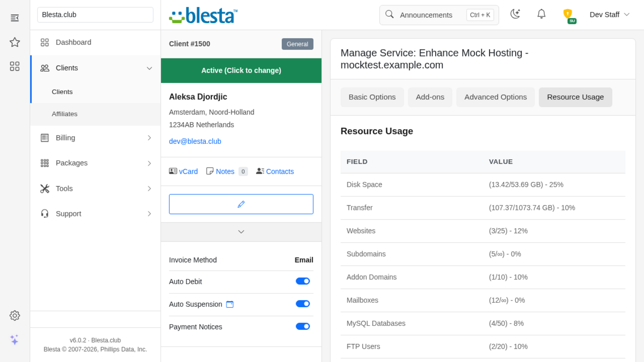The image size is (644, 362).
Task: Open favorites star icon
Action: click(15, 42)
